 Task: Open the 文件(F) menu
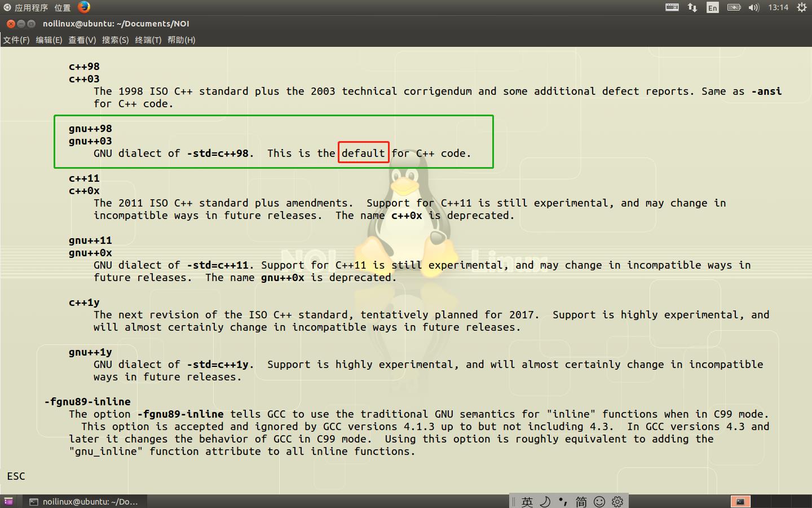(x=16, y=40)
